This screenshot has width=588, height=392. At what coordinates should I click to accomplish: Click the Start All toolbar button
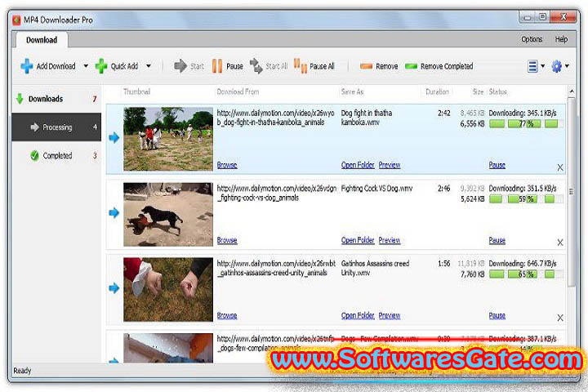click(269, 66)
